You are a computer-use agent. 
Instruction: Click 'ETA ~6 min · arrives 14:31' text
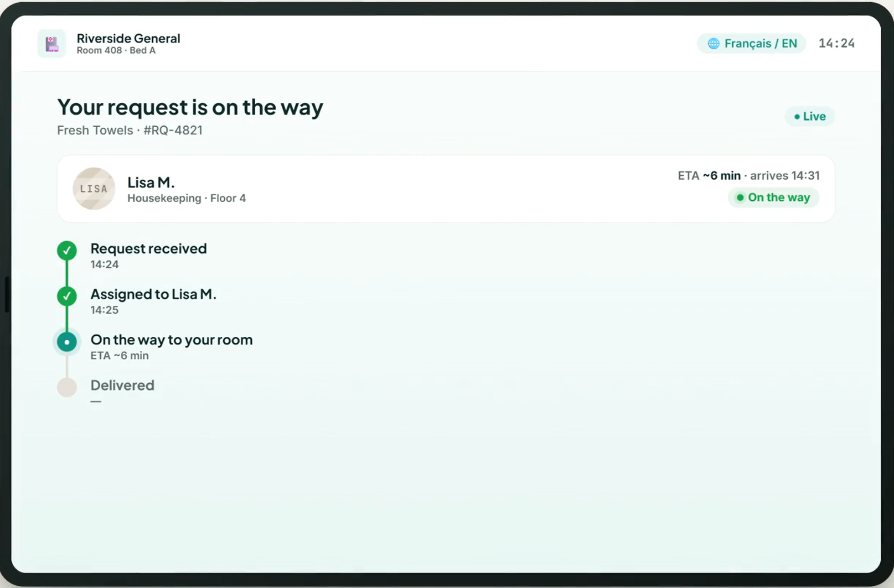748,175
